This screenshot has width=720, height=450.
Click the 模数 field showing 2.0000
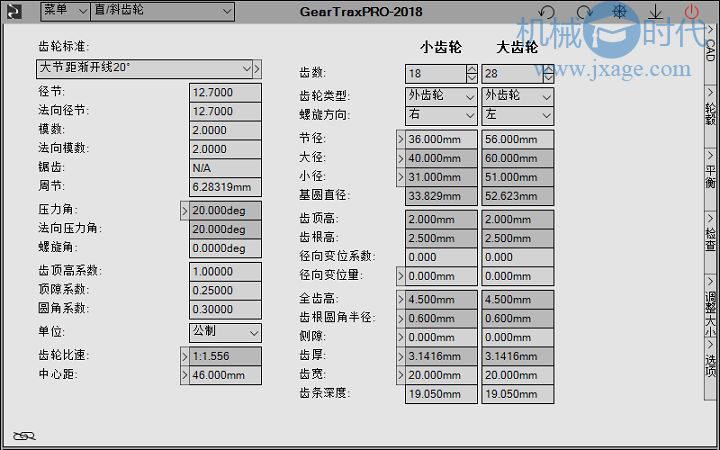(x=225, y=130)
